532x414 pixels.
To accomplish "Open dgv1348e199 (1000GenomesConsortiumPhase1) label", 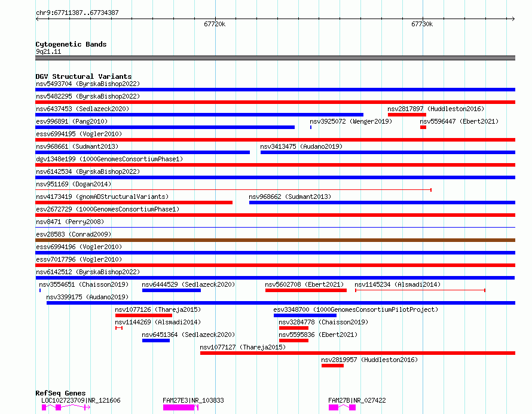I will point(109,159).
